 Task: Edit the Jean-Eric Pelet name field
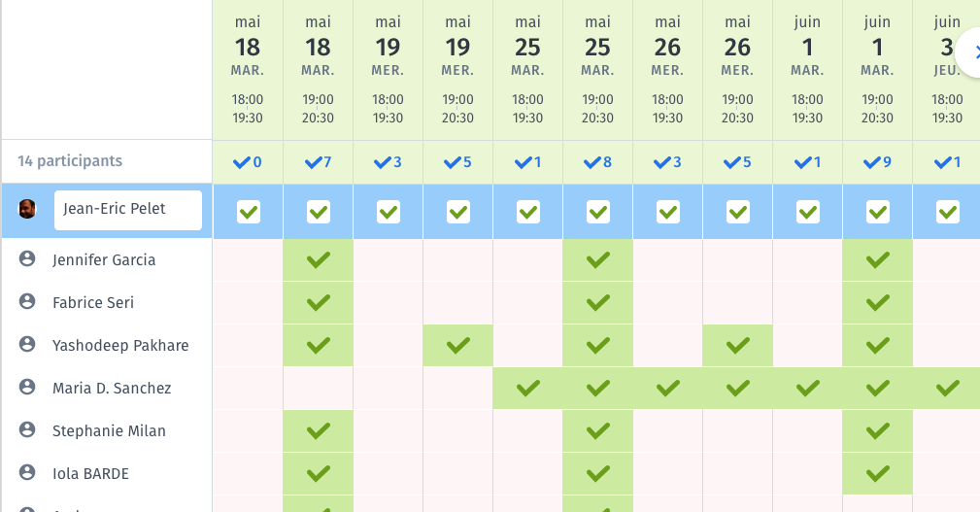point(128,210)
